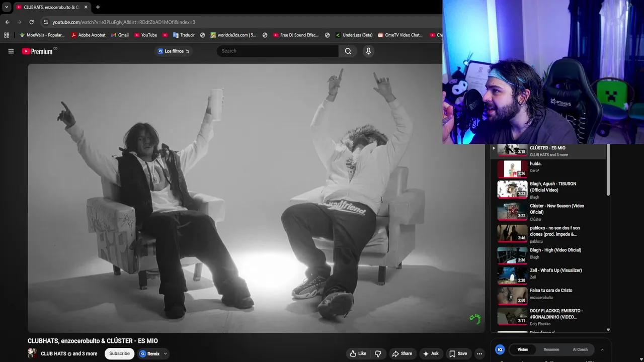Open the CLUB HATS and 3 more channel link
The width and height of the screenshot is (644, 362).
click(x=69, y=353)
